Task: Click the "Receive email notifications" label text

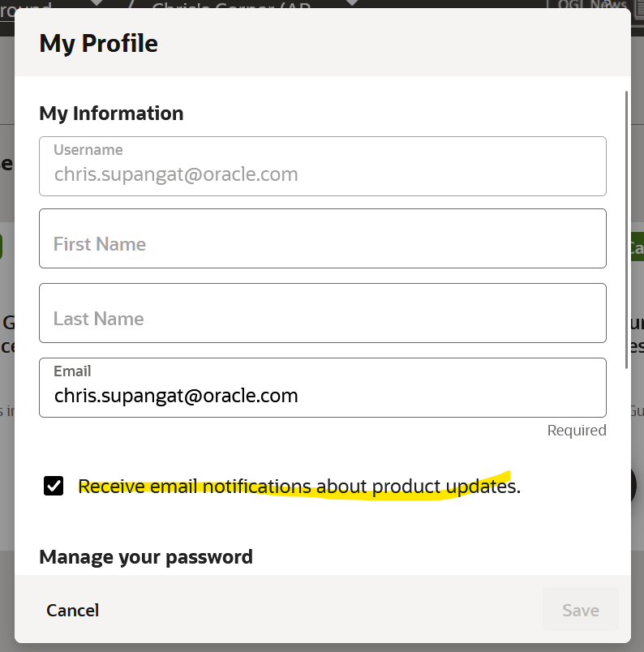Action: pyautogui.click(x=298, y=487)
